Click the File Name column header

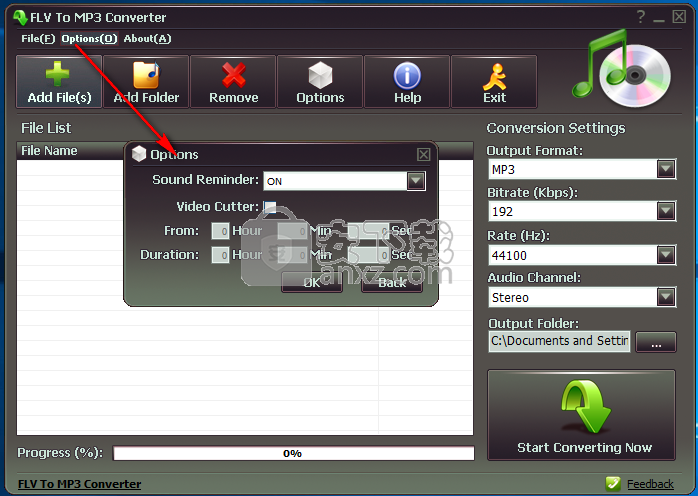(x=49, y=151)
